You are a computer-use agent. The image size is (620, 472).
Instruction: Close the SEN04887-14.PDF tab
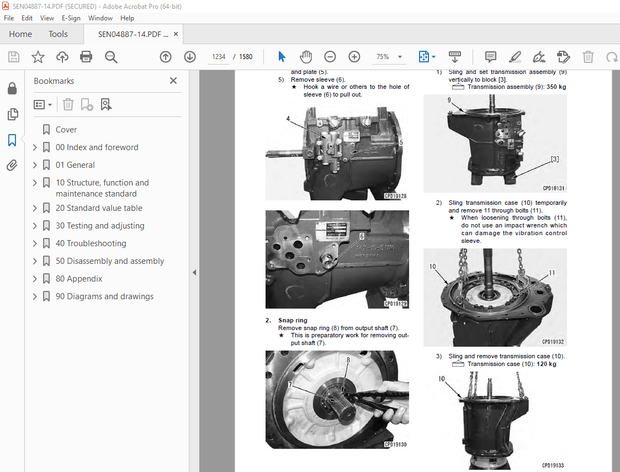tap(176, 34)
